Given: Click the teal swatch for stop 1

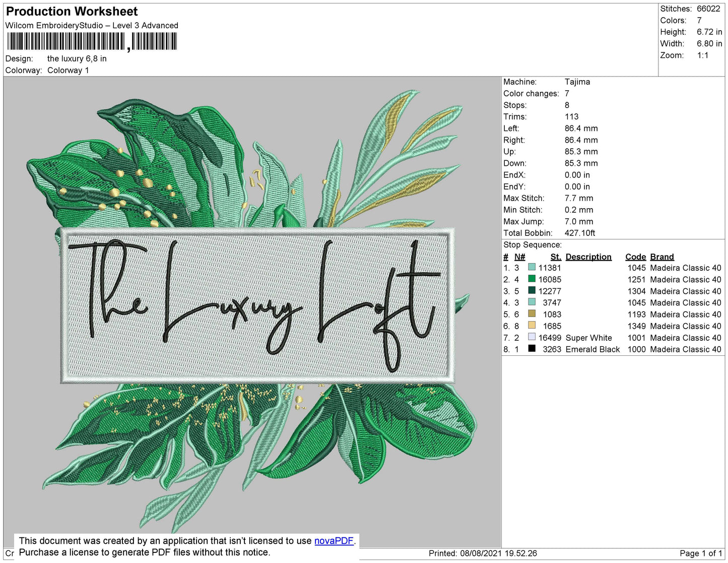Looking at the screenshot, I should point(532,267).
